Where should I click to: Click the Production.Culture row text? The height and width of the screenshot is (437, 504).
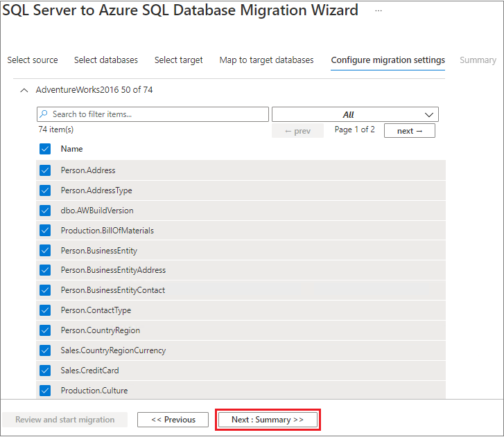[94, 391]
